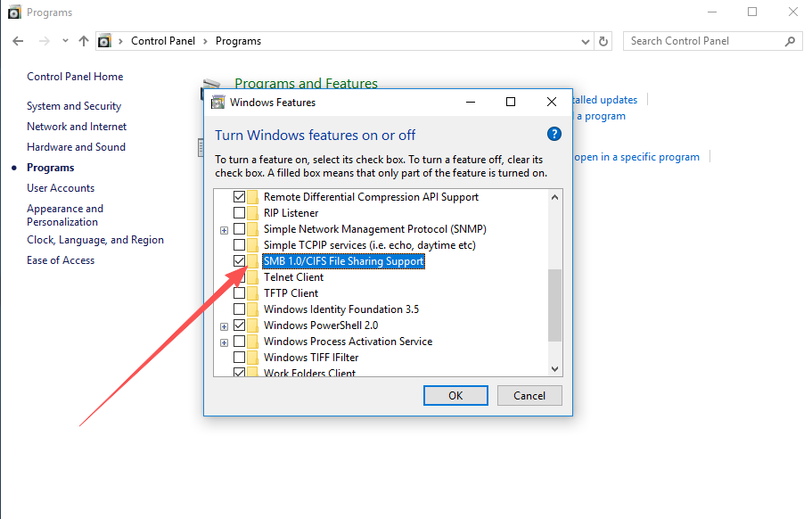Open the help question mark icon
The width and height of the screenshot is (812, 519).
(x=554, y=134)
